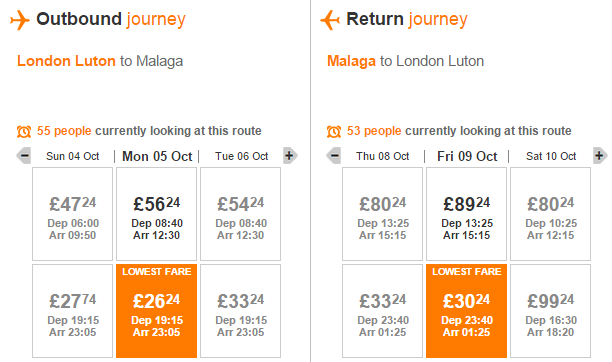The width and height of the screenshot is (612, 362).
Task: Pick the £33.24 Thursday flight departing 23:40
Action: (x=382, y=311)
